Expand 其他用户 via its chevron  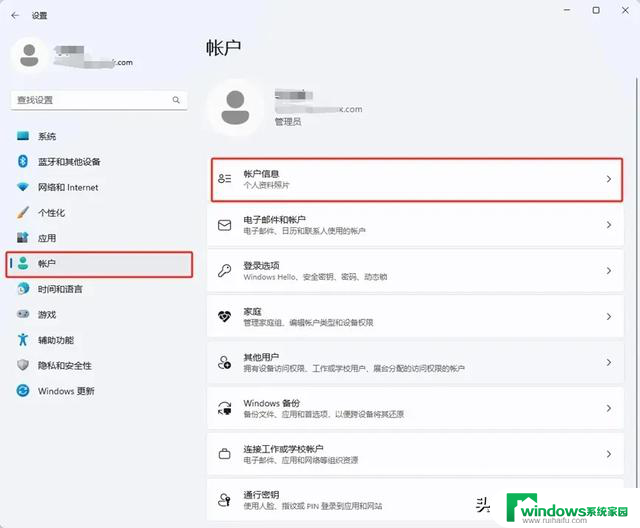coord(609,362)
